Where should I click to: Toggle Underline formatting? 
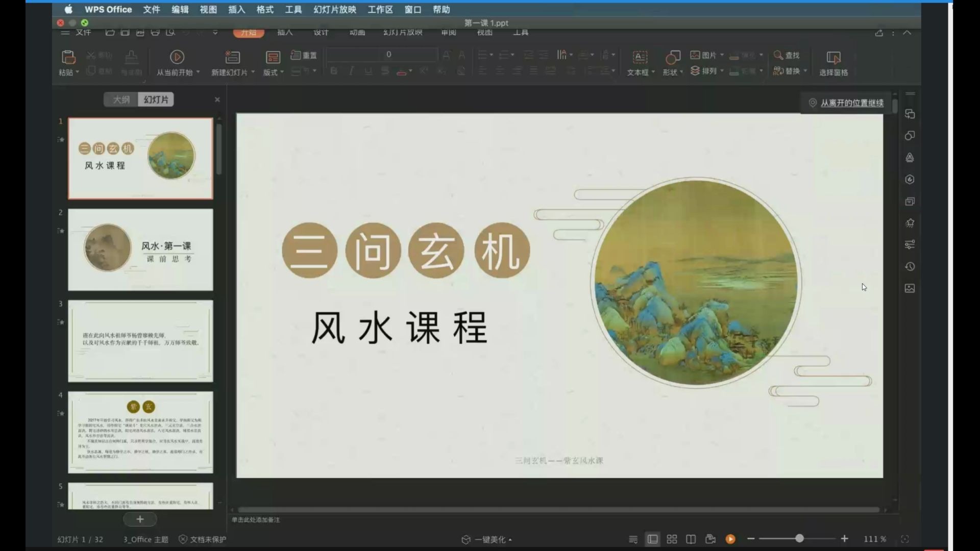[x=368, y=71]
